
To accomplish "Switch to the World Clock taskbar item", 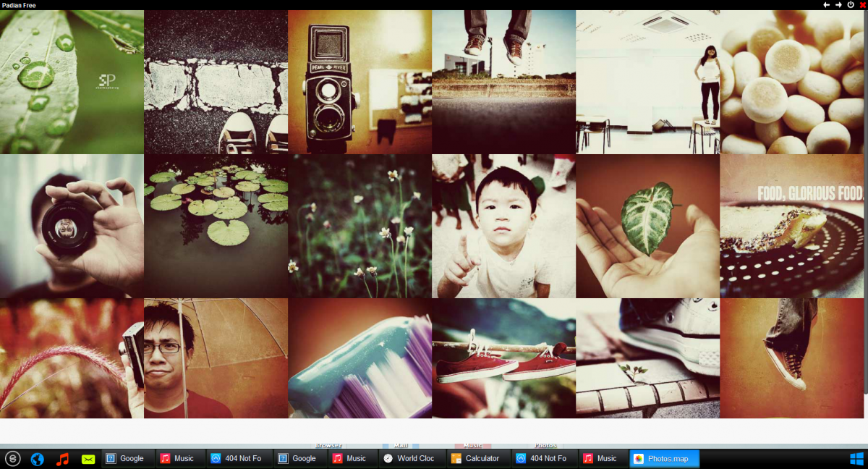I will [409, 459].
